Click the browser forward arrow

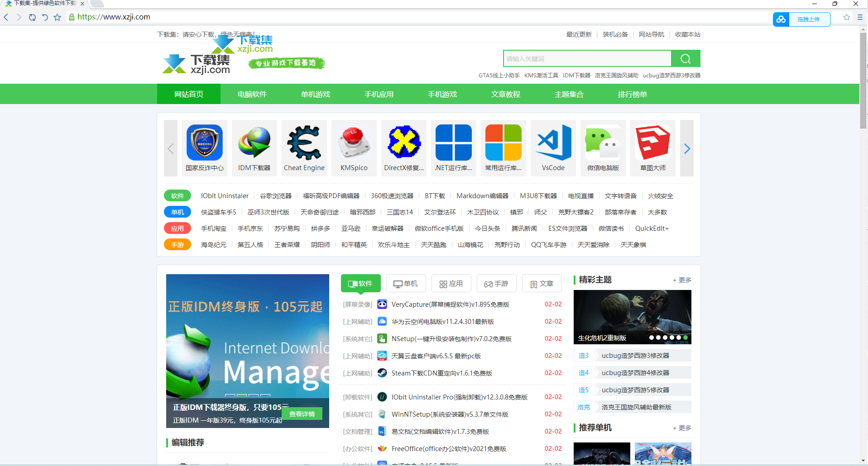pyautogui.click(x=19, y=17)
